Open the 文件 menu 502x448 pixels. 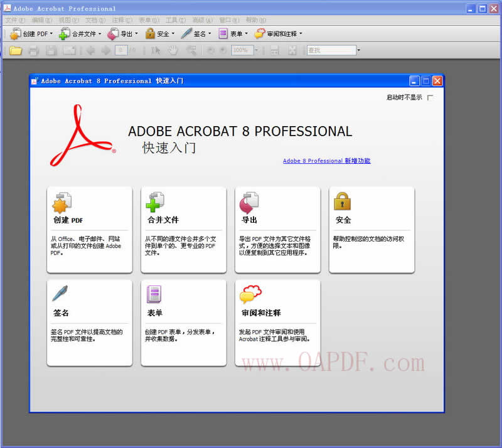click(x=15, y=20)
